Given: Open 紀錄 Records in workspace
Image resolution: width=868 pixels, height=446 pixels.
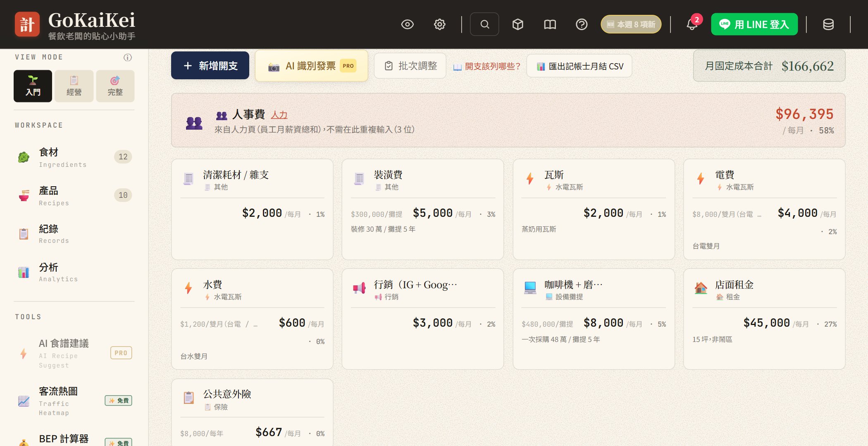Looking at the screenshot, I should [74, 234].
